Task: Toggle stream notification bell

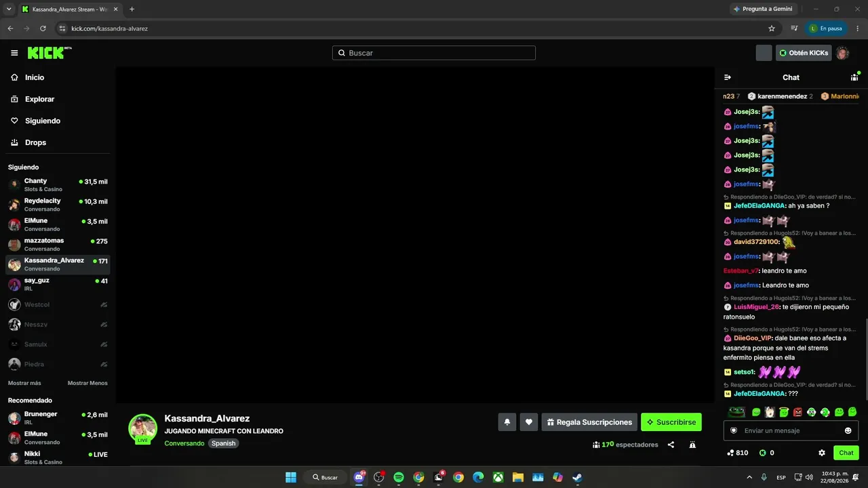Action: (507, 422)
